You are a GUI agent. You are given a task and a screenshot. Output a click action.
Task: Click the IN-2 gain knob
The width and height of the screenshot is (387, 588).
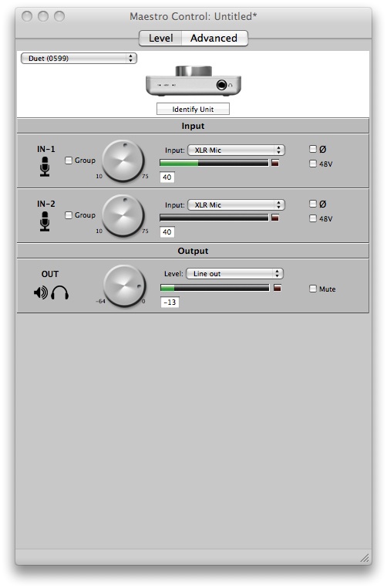pyautogui.click(x=123, y=216)
